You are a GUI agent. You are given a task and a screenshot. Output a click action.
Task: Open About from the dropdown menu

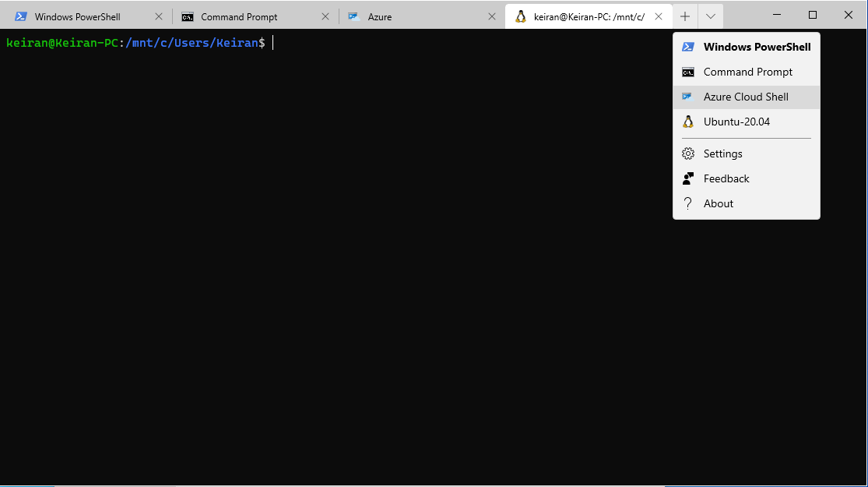[747, 203]
